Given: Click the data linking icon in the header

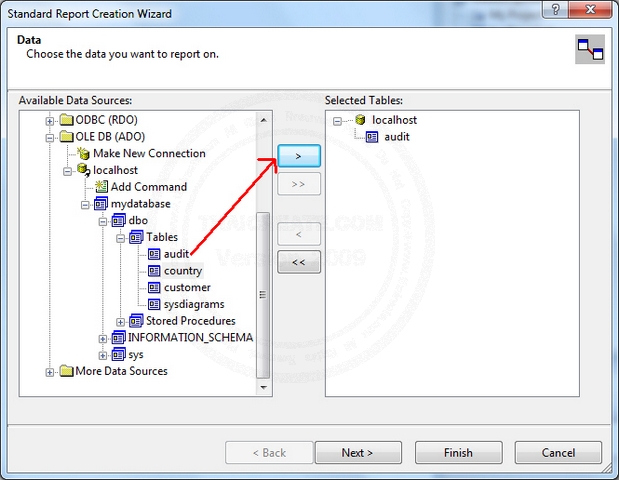Looking at the screenshot, I should point(590,49).
